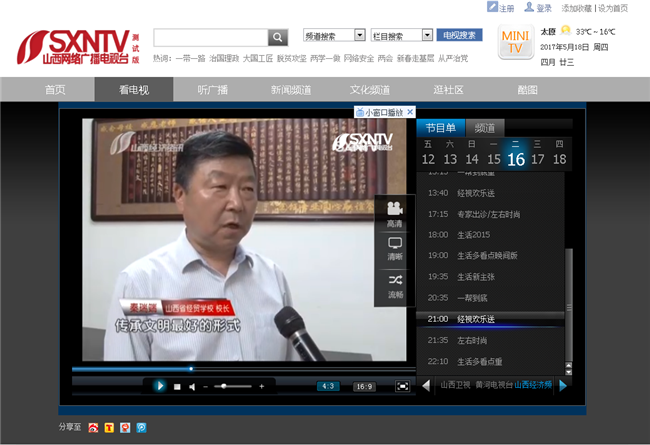The height and width of the screenshot is (445, 650).
Task: Click the 添加收藏 link
Action: [x=577, y=8]
